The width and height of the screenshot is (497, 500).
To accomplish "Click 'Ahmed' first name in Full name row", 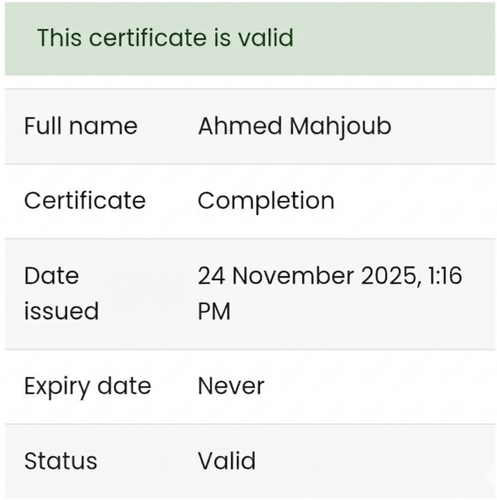I will coord(240,126).
